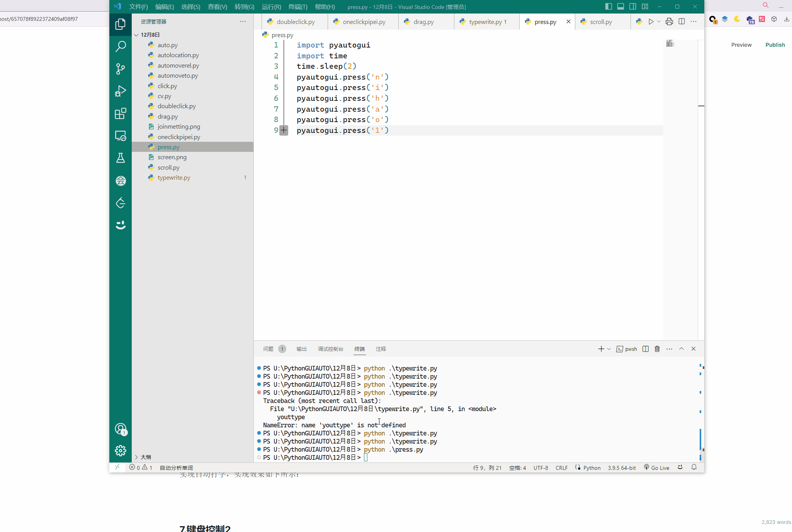The image size is (792, 532).
Task: Open Remote Explorer view
Action: pyautogui.click(x=121, y=136)
